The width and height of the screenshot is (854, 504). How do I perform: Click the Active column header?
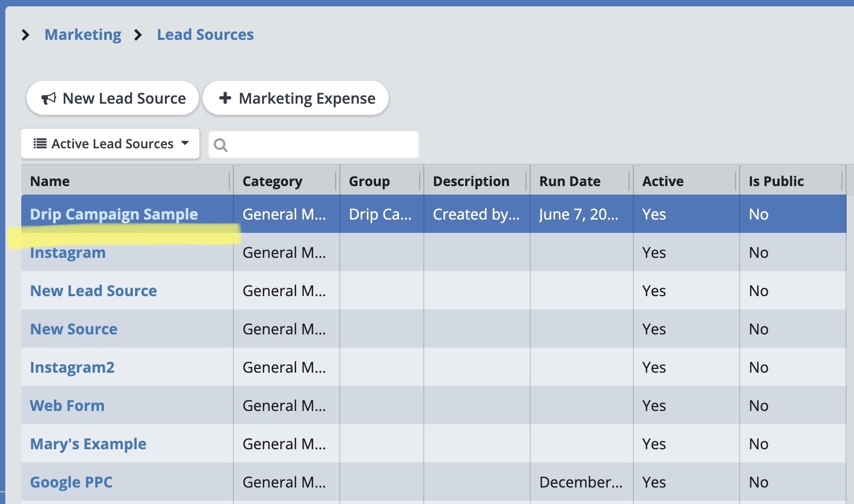pos(663,181)
